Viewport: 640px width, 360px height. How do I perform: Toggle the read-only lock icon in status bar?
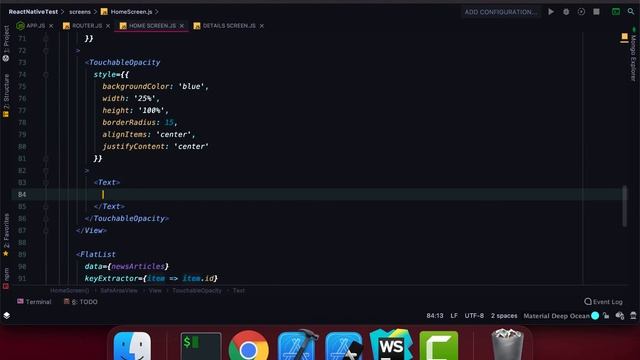pyautogui.click(x=606, y=316)
